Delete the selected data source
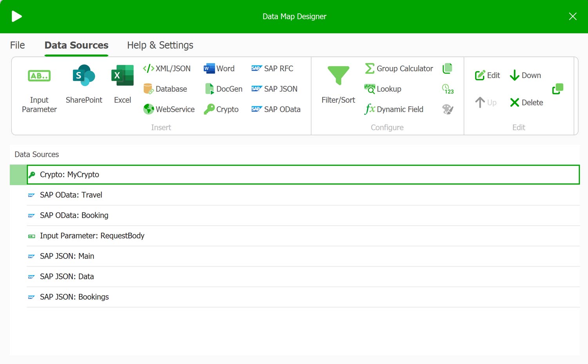The width and height of the screenshot is (588, 364). 526,103
